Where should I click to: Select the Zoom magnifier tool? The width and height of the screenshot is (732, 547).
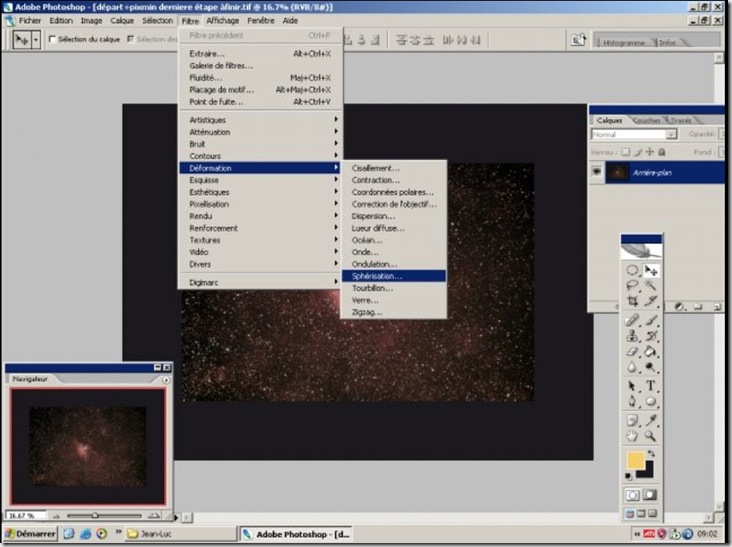(651, 436)
